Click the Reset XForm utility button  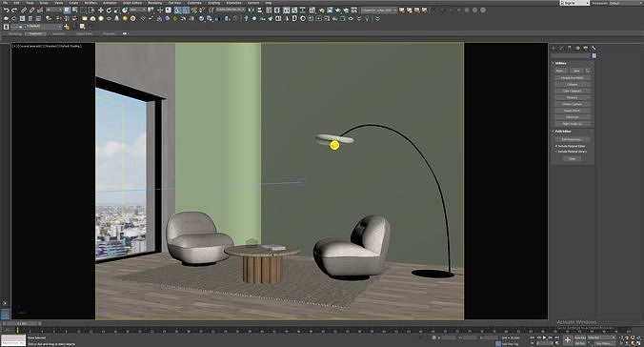pos(573,111)
